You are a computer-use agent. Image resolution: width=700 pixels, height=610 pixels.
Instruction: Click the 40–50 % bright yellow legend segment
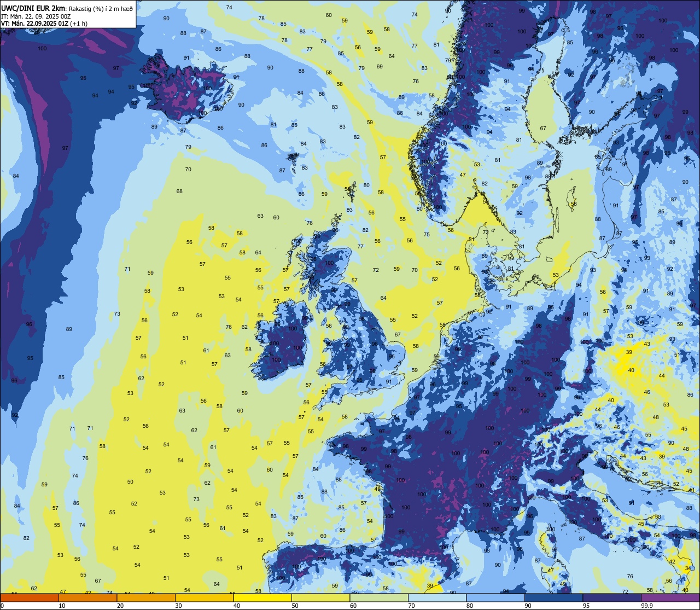pos(262,598)
